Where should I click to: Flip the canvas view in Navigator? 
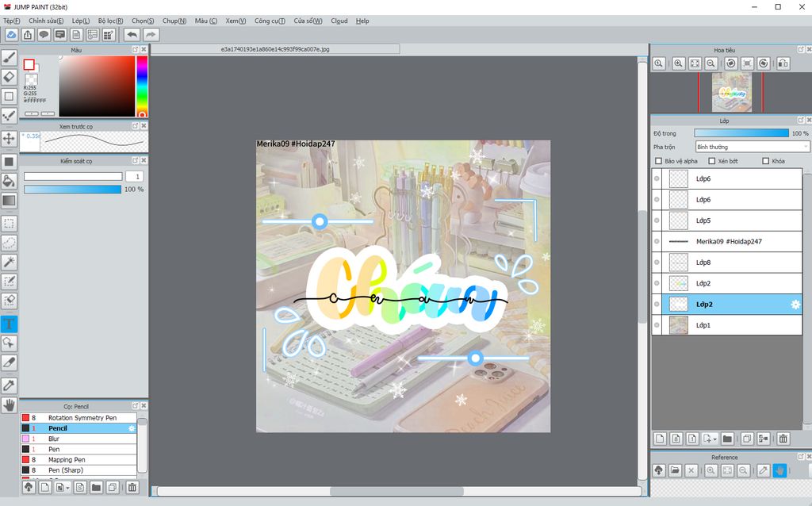pyautogui.click(x=783, y=63)
